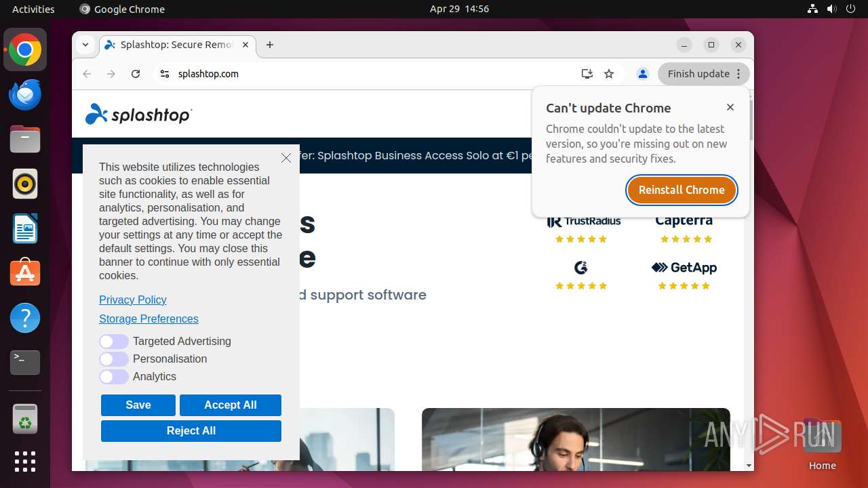The image size is (868, 488).
Task: Click Save in cookie banner
Action: [x=138, y=405]
